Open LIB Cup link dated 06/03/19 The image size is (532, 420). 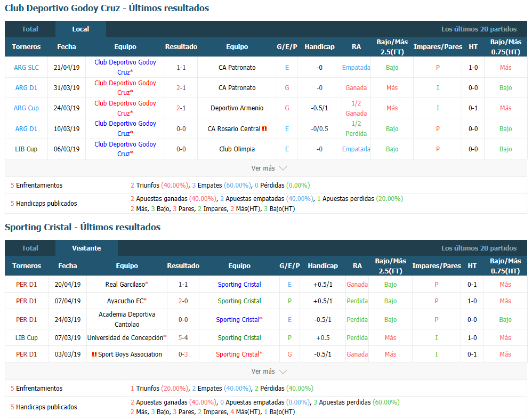tap(26, 149)
